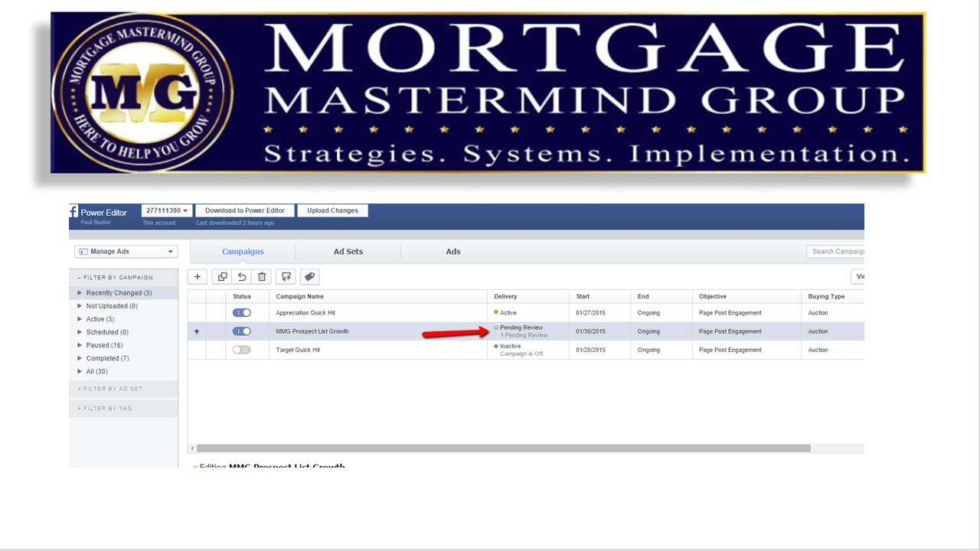980x551 pixels.
Task: Switch to the Campaigns tab
Action: click(x=243, y=252)
